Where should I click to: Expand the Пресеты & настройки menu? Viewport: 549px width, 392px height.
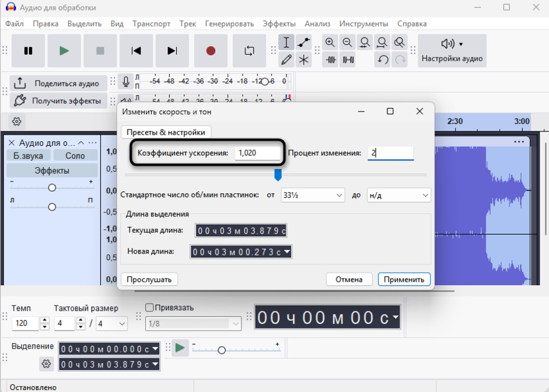click(x=166, y=132)
